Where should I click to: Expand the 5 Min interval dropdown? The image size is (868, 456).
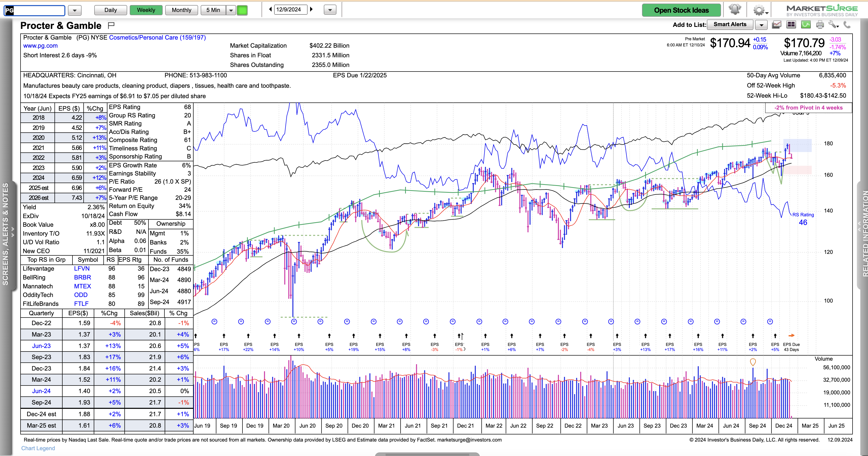point(231,10)
